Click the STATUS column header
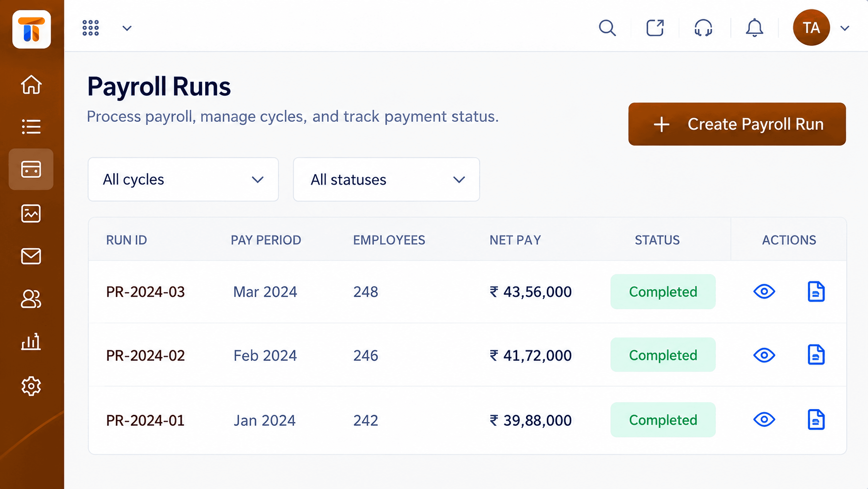 click(657, 240)
